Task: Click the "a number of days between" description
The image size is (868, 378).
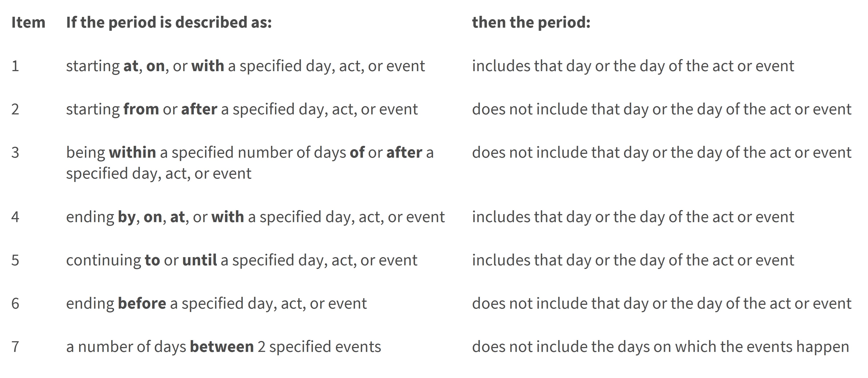Action: (223, 347)
